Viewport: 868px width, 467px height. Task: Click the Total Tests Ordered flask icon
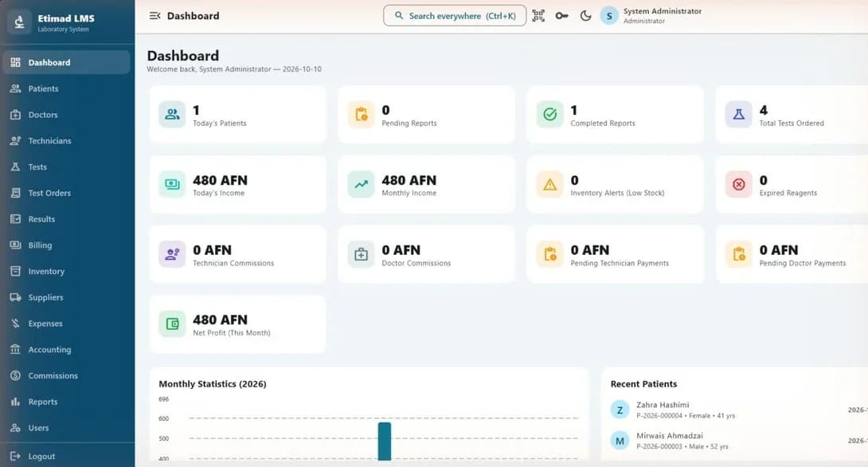pos(738,115)
